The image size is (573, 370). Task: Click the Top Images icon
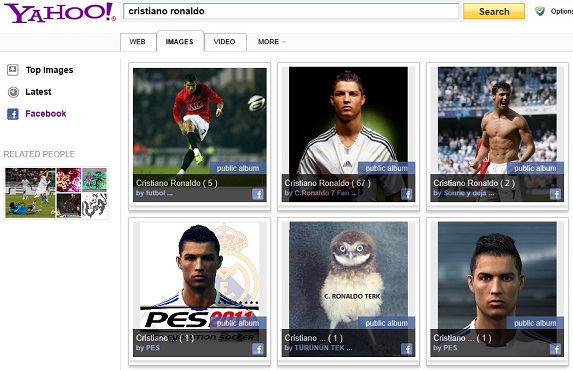[13, 69]
